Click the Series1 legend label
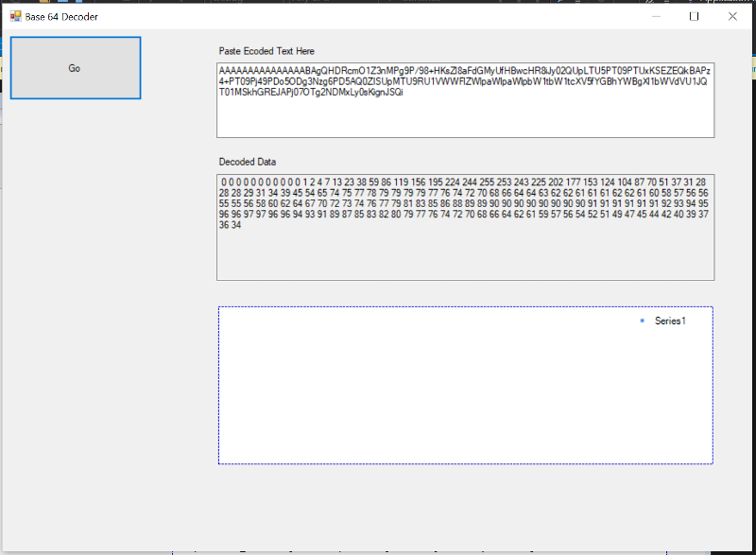Screen dimensions: 756x555 (x=670, y=321)
